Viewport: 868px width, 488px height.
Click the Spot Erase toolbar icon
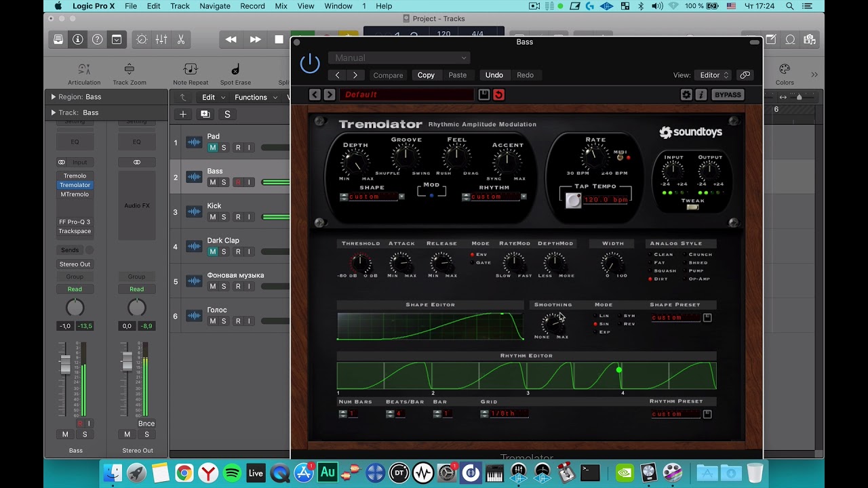click(235, 69)
